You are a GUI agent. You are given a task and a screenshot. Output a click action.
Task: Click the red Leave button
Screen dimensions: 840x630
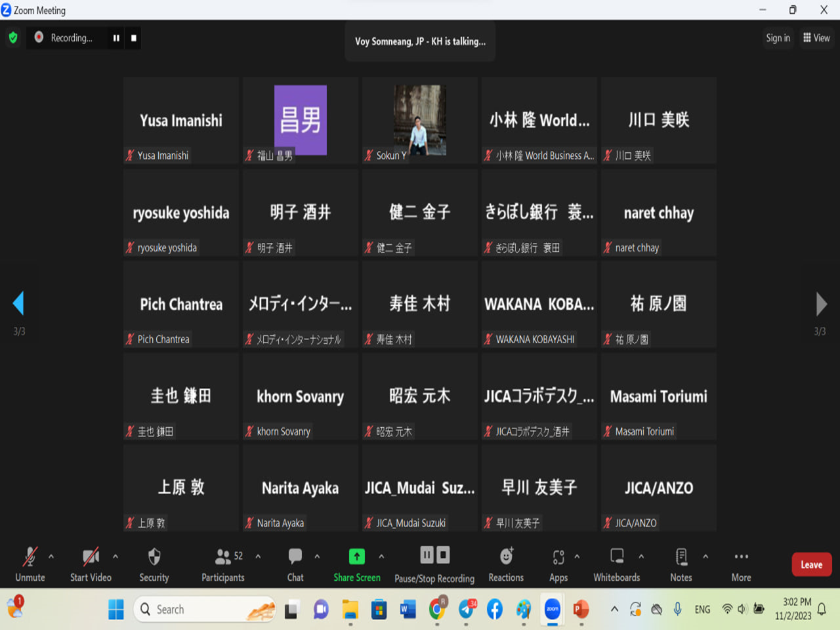click(811, 564)
